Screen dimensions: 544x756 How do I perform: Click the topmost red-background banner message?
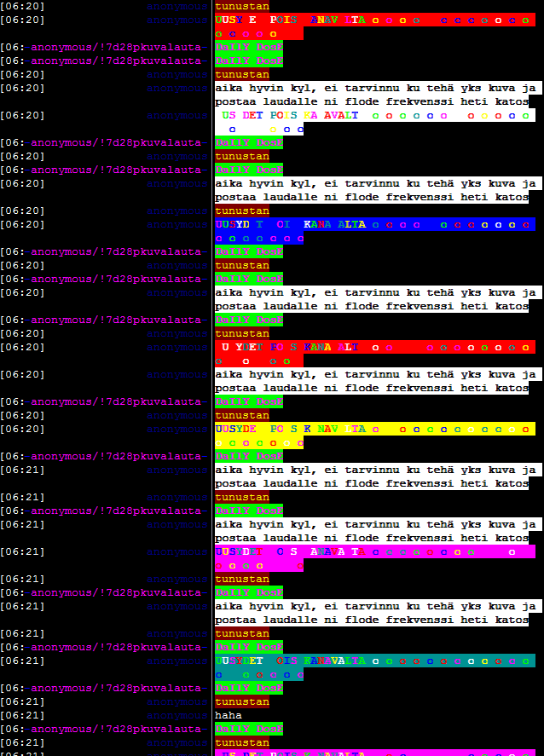pyautogui.click(x=374, y=20)
